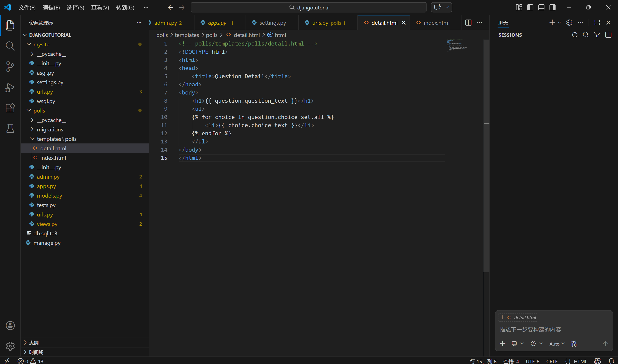This screenshot has height=364, width=618.
Task: Filter chat sessions with funnel icon
Action: click(x=597, y=35)
